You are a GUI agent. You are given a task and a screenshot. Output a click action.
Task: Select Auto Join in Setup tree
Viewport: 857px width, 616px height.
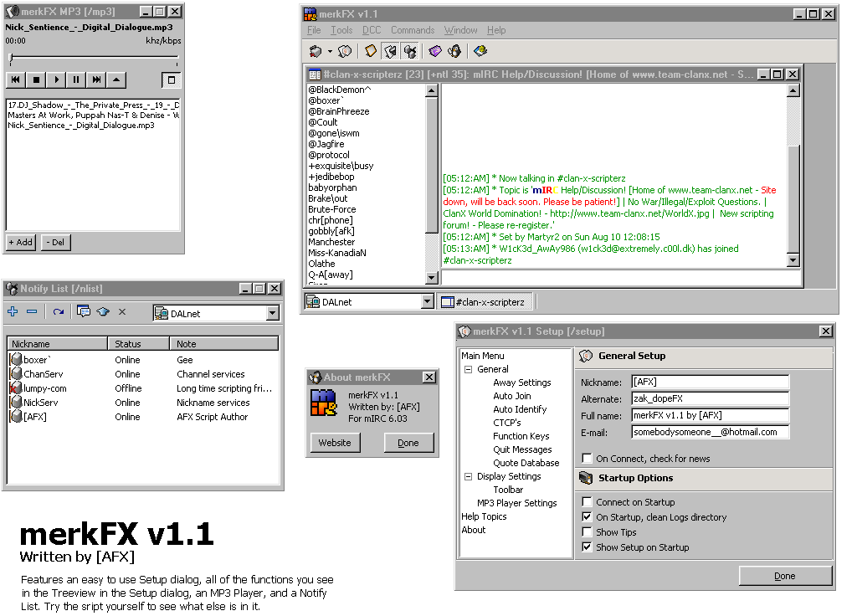[x=512, y=396]
